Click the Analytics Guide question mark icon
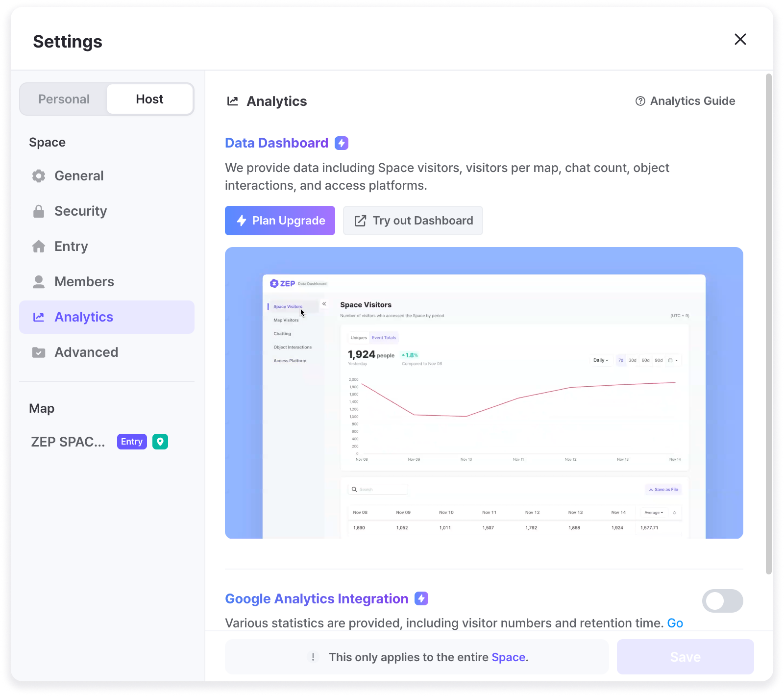The image size is (784, 696). coord(640,101)
